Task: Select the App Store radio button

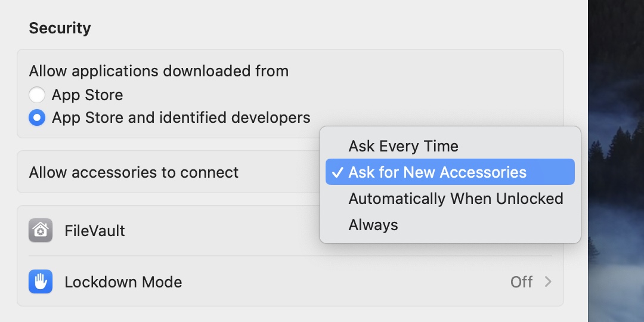Action: click(37, 95)
